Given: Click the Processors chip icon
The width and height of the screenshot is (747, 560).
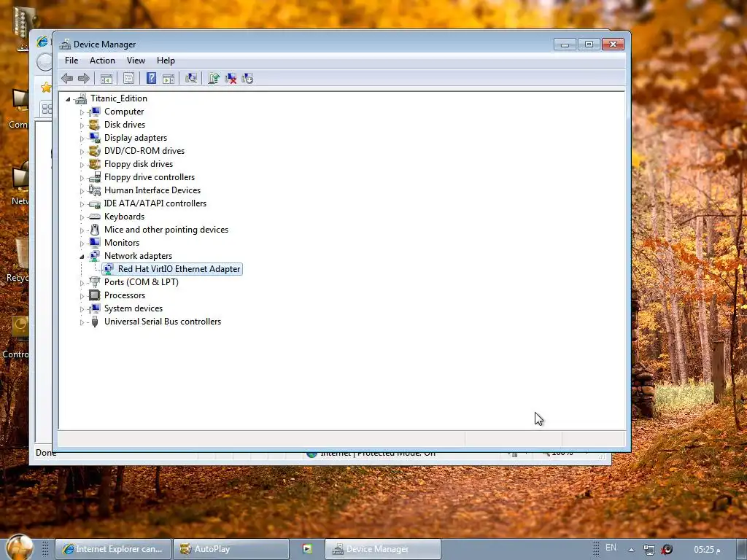Looking at the screenshot, I should pyautogui.click(x=95, y=295).
